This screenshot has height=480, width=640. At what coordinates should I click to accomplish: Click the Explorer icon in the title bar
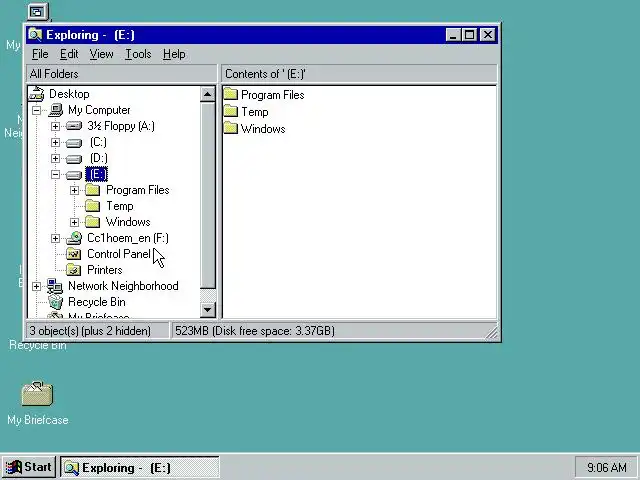click(x=36, y=35)
